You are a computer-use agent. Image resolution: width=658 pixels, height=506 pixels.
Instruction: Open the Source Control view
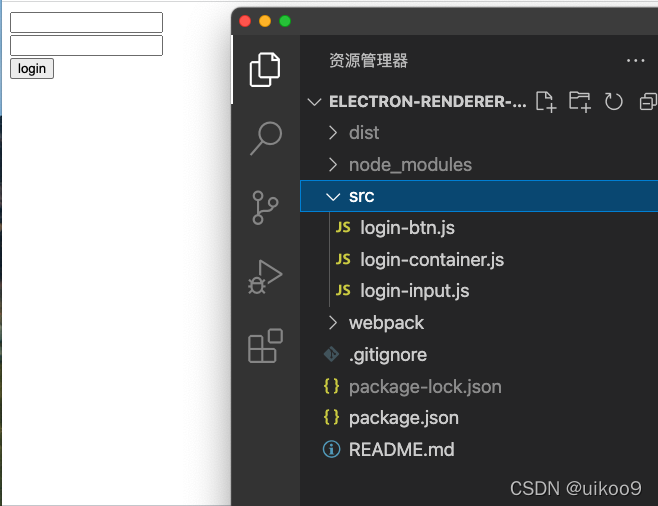tap(265, 208)
